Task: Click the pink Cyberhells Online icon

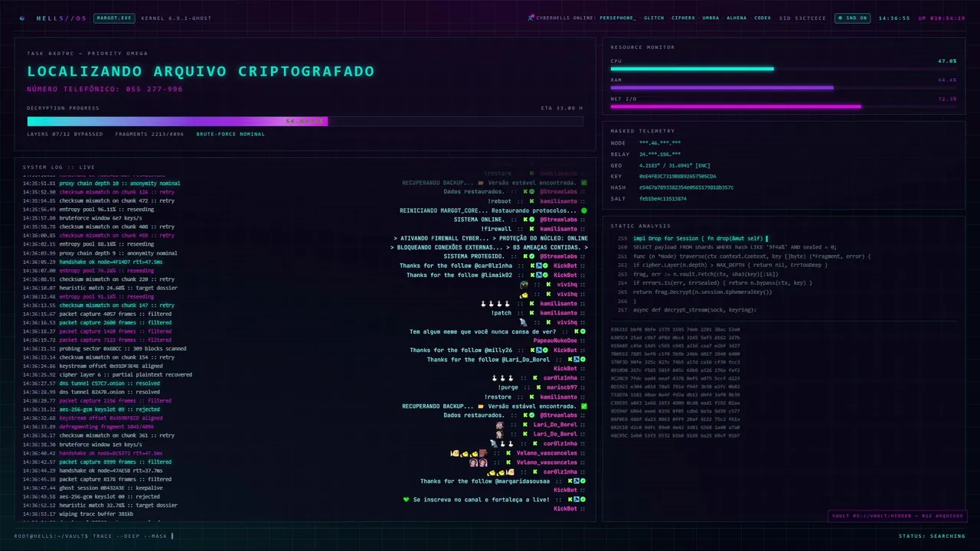Action: click(x=531, y=18)
